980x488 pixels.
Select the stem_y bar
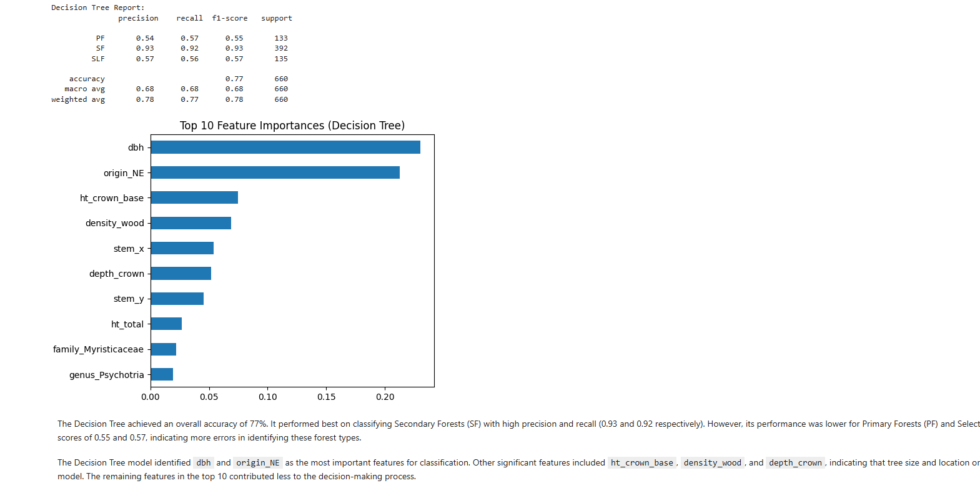click(177, 299)
